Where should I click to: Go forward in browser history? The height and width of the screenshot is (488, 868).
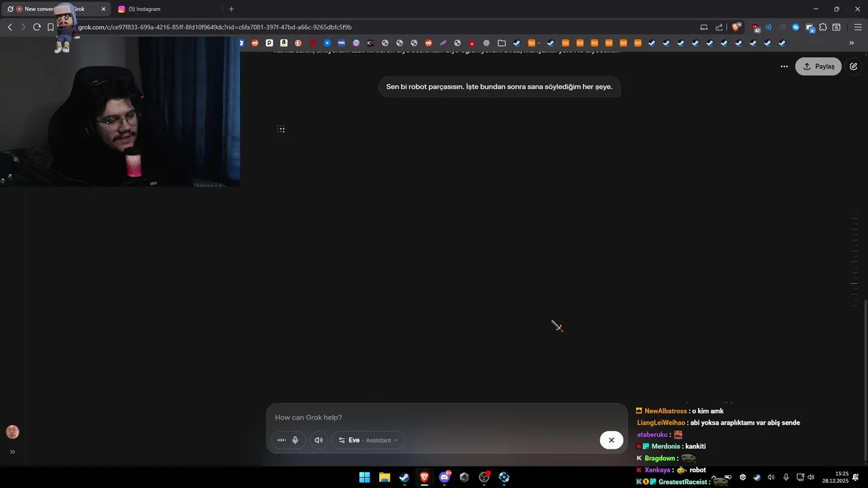tap(23, 27)
